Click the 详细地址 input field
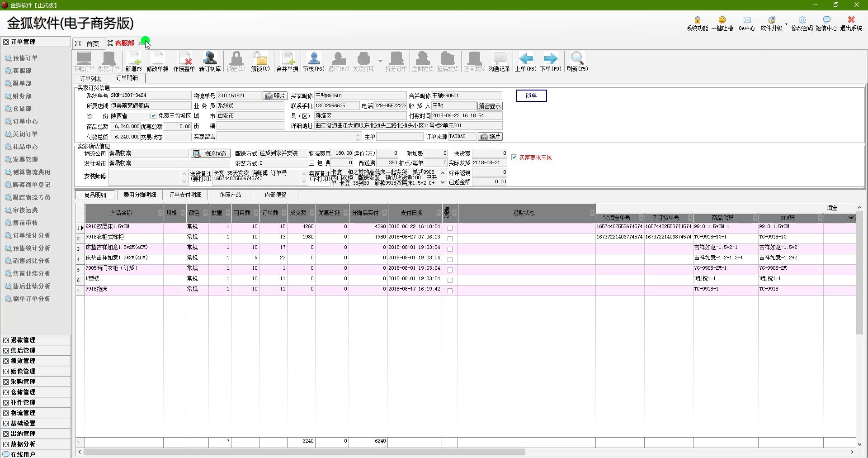 click(x=408, y=126)
